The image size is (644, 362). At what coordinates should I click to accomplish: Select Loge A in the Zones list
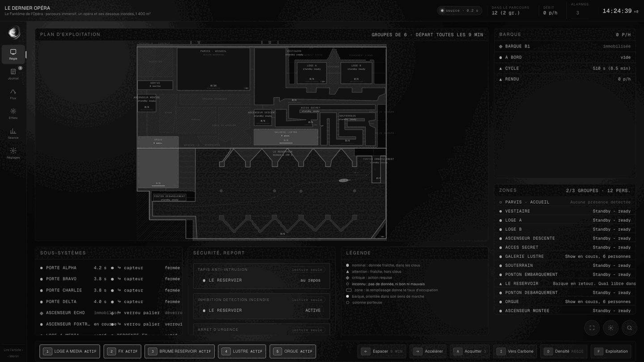click(x=565, y=220)
